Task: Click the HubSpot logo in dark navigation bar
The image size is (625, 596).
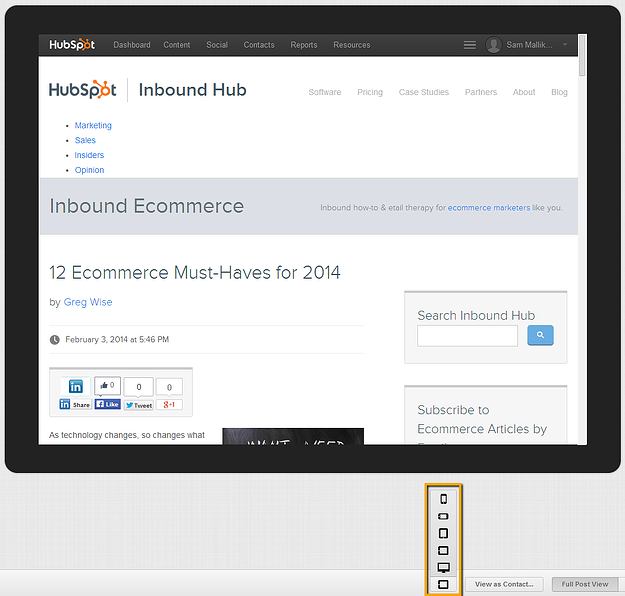Action: coord(72,45)
